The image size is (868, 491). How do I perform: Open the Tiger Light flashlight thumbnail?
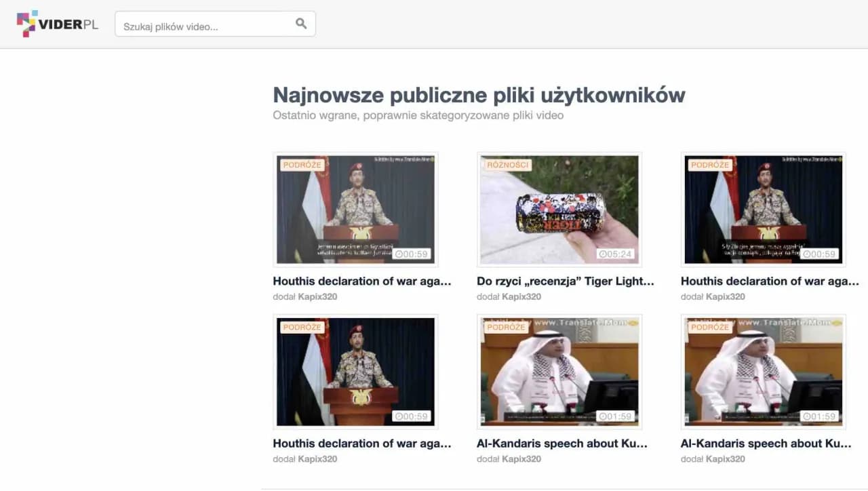(x=559, y=209)
